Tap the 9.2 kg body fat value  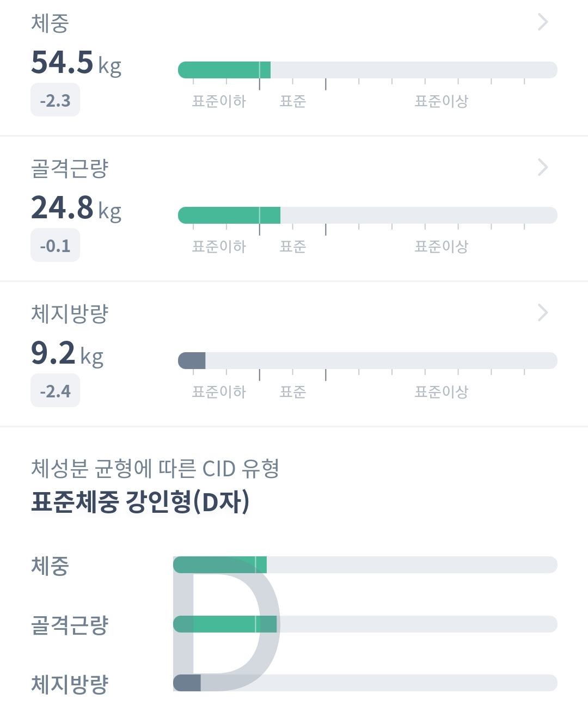point(66,353)
